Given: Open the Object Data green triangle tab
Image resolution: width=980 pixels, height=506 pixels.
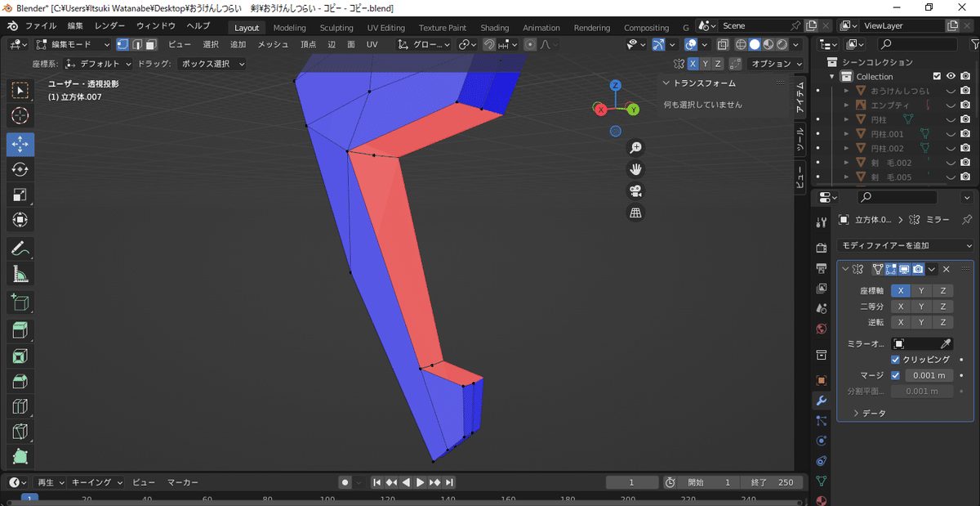Looking at the screenshot, I should (822, 481).
